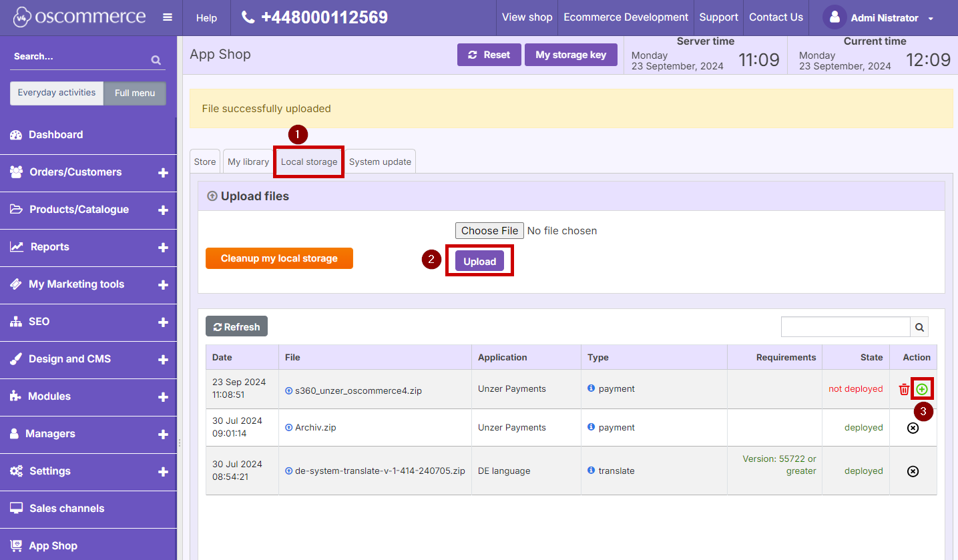Click the oscommerce logo
Viewport: 958px width, 560px height.
click(x=79, y=17)
